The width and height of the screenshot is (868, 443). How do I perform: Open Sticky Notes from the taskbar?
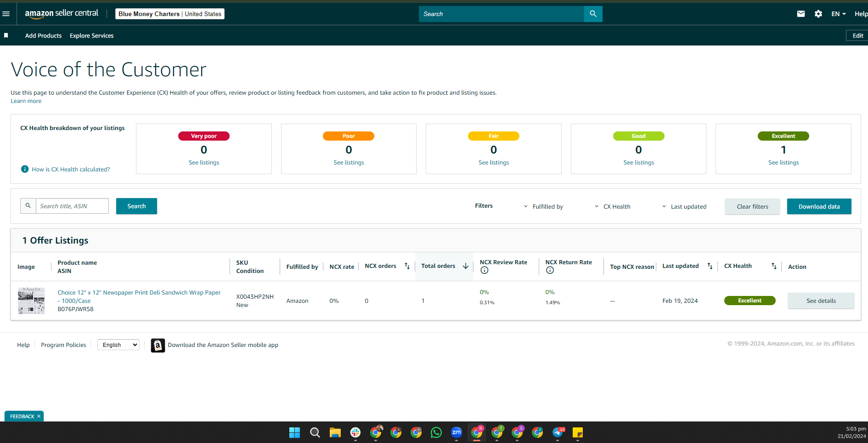(578, 432)
